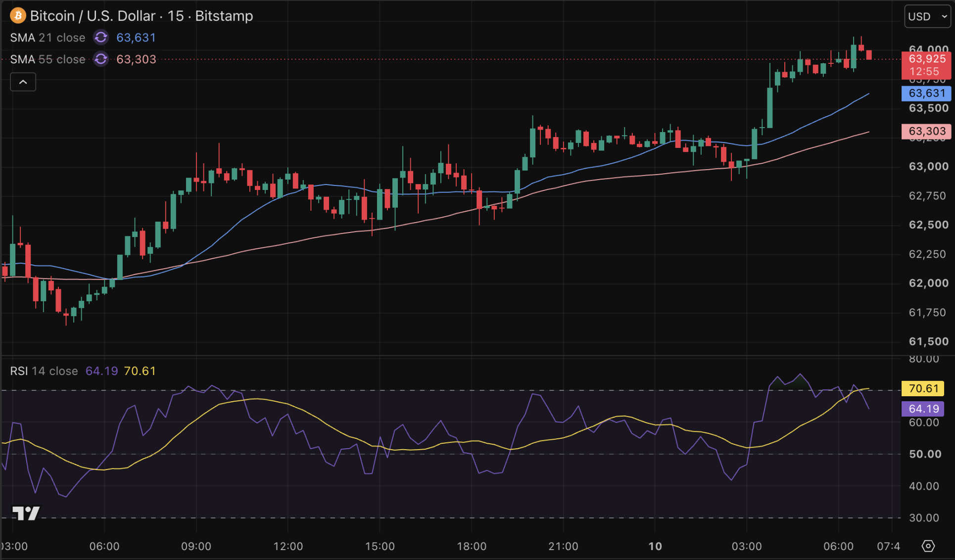Click the 12:00 time axis label

(x=288, y=546)
